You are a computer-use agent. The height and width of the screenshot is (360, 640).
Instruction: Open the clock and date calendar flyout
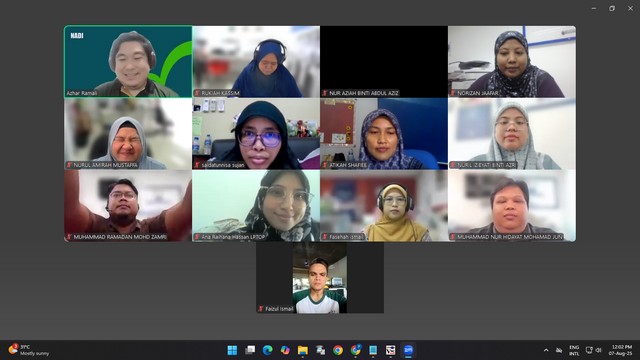pos(621,350)
